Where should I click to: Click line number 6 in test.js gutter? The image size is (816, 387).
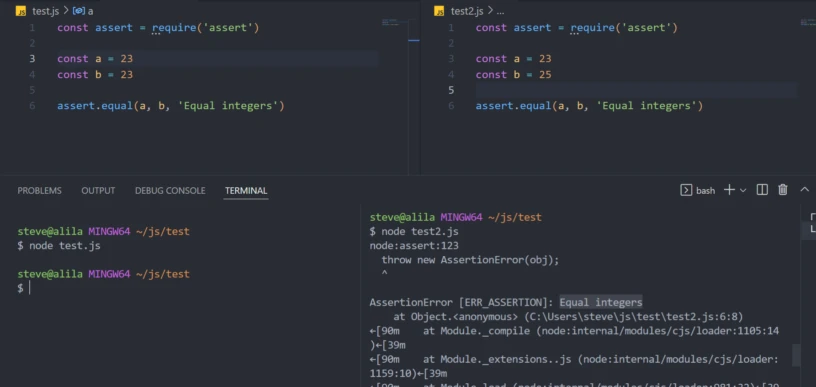tap(32, 106)
